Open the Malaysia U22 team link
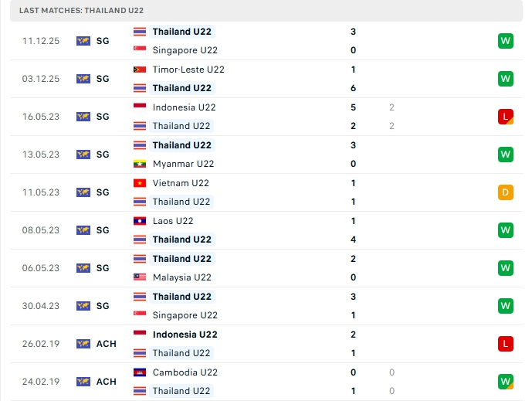The width and height of the screenshot is (532, 401). (182, 277)
